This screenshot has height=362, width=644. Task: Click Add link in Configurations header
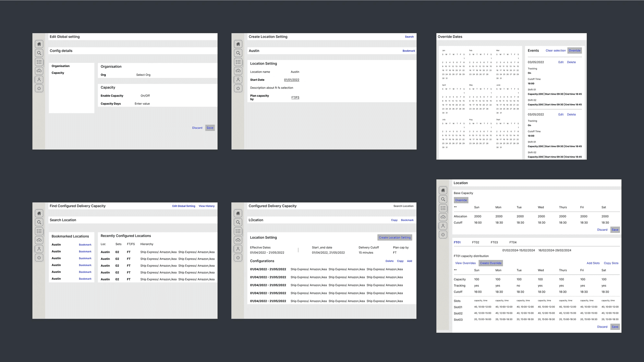(409, 261)
